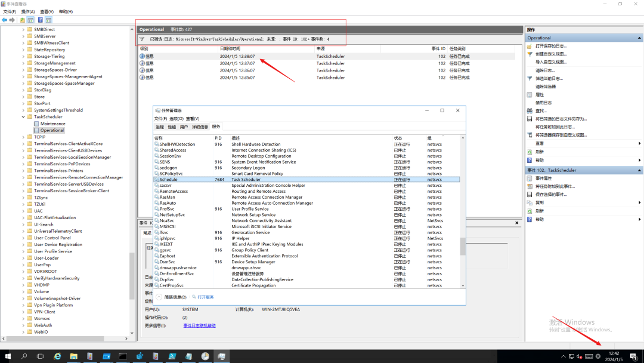Screen dimensions: 644x363
Task: Click 保存选择的事件 action
Action: 551,195
